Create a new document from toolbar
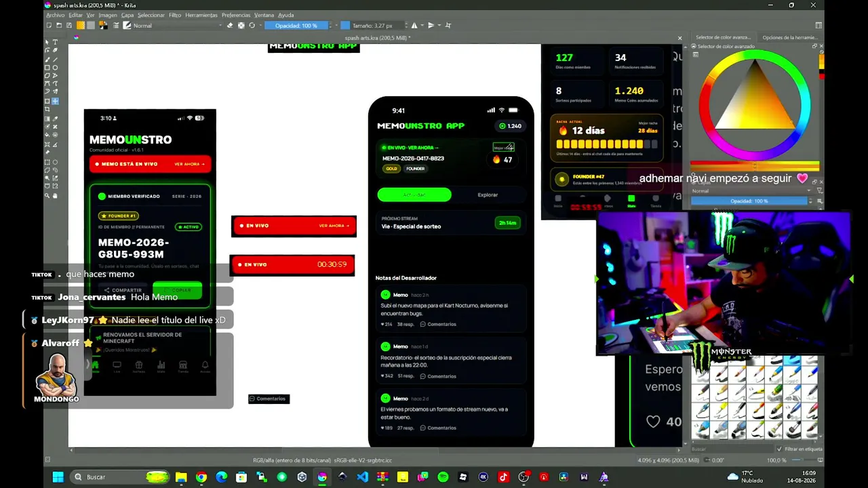 (x=49, y=26)
